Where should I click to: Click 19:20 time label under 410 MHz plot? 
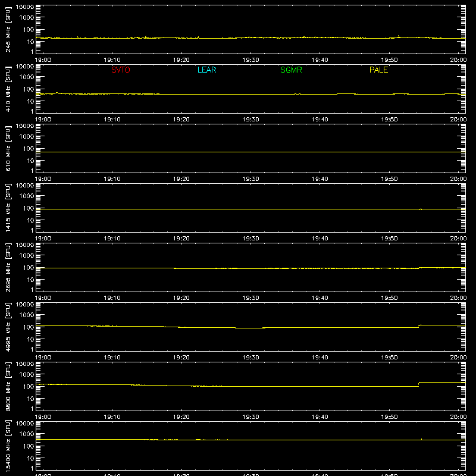[x=181, y=120]
